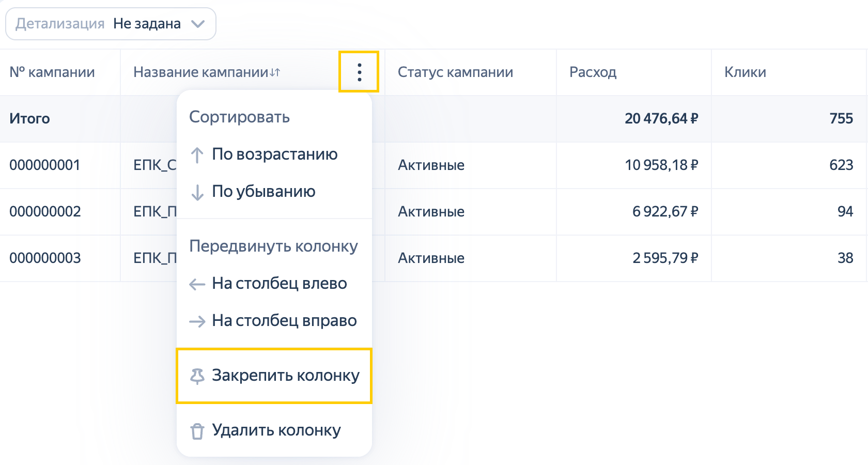Move column left with На столбец влево

click(x=274, y=284)
